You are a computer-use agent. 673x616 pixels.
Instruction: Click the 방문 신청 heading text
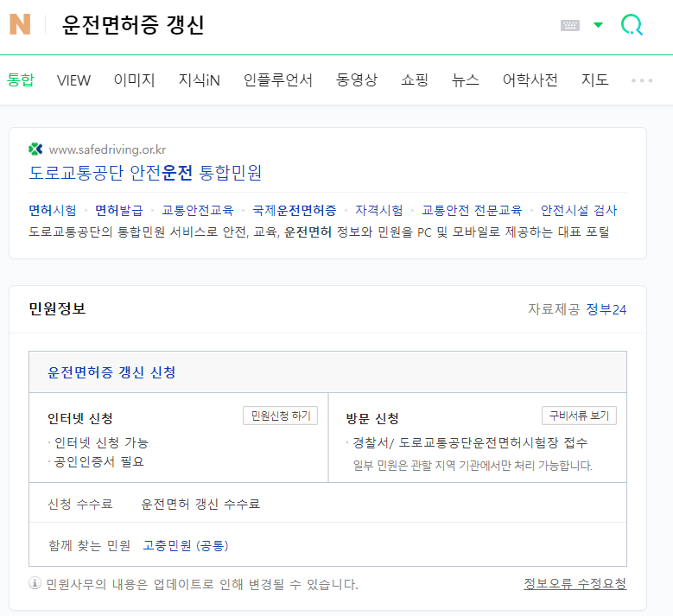click(x=372, y=418)
